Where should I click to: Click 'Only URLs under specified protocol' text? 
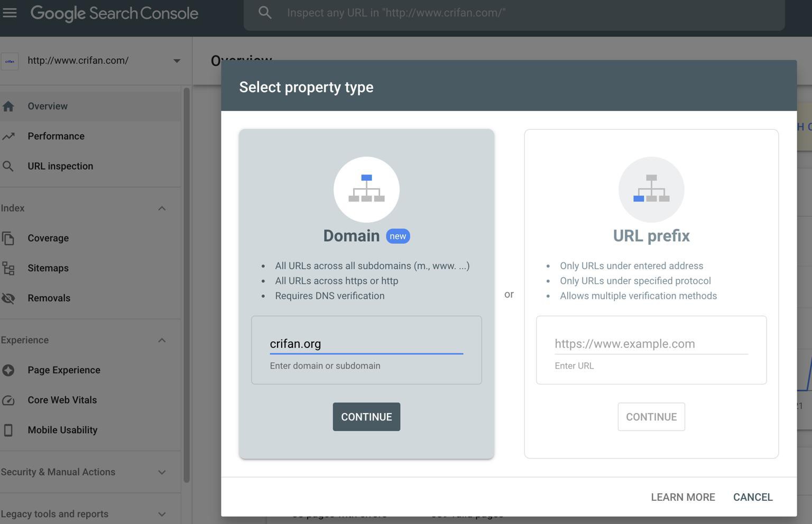(x=635, y=281)
